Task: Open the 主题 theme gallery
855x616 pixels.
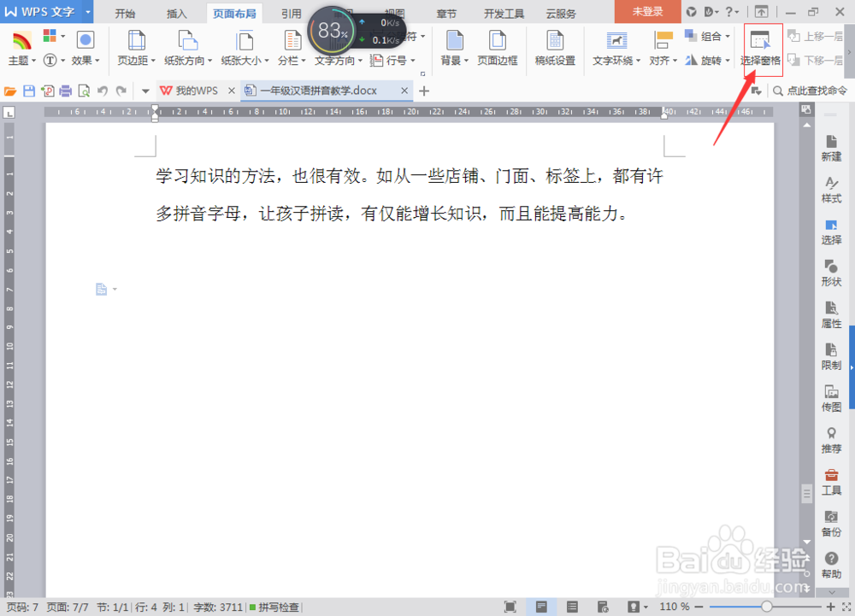Action: tap(22, 47)
